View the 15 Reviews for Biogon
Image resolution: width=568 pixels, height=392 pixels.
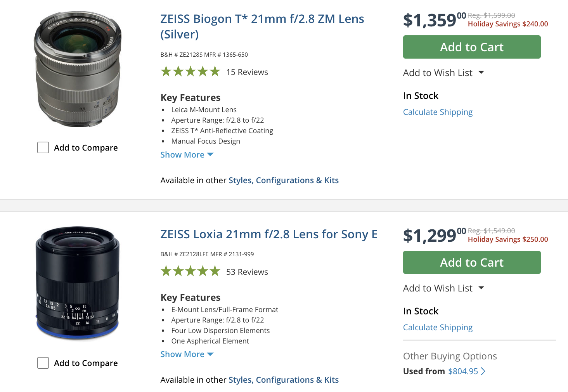click(247, 72)
